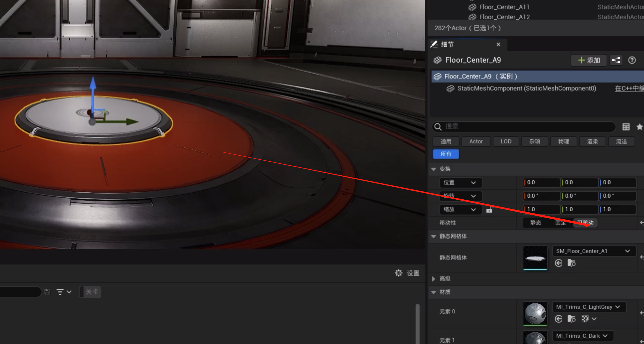
Task: Select the Physics (物理) filter tab
Action: [563, 142]
